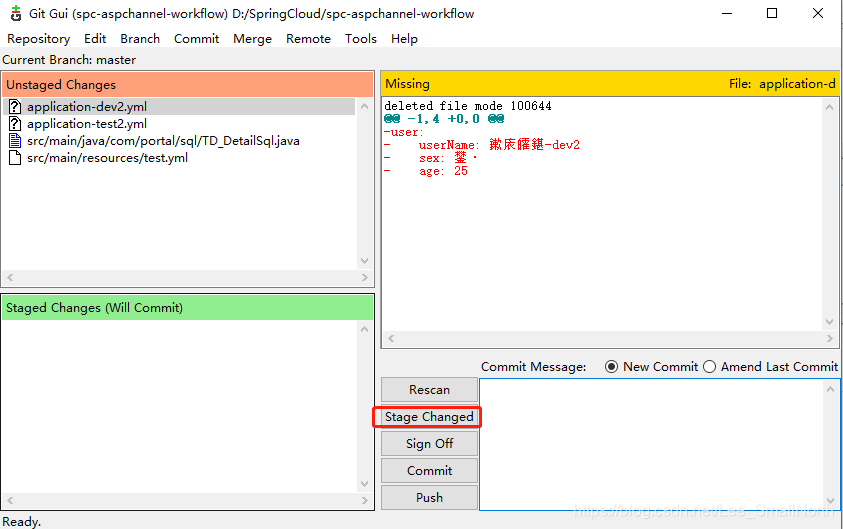Select New Commit radio button
This screenshot has height=529, width=843.
click(x=611, y=367)
